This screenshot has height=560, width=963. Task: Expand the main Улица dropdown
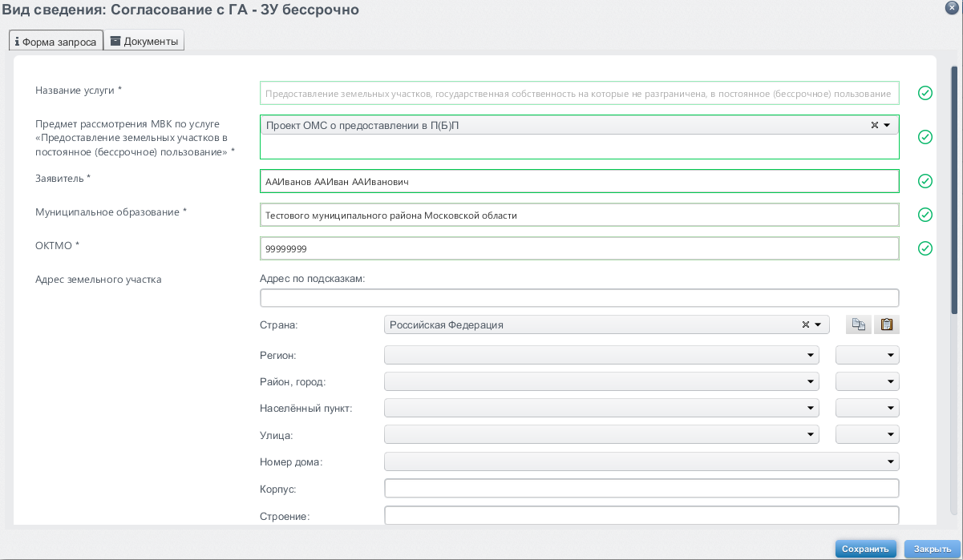pyautogui.click(x=602, y=434)
